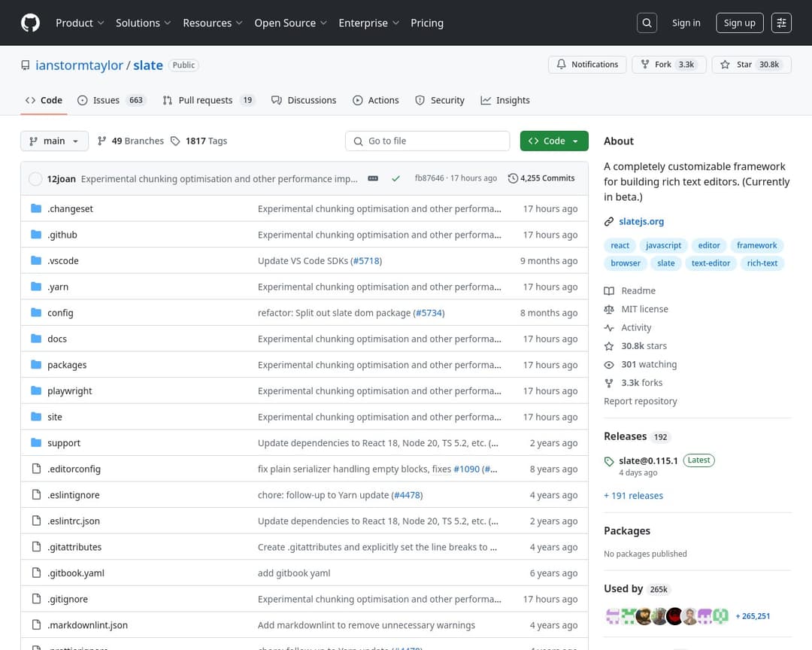
Task: Open the text-editor topic tag
Action: pyautogui.click(x=710, y=263)
